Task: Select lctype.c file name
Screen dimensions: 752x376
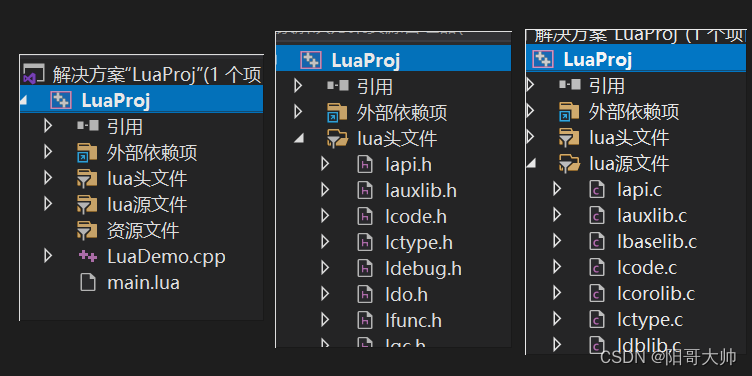Action: click(x=650, y=320)
